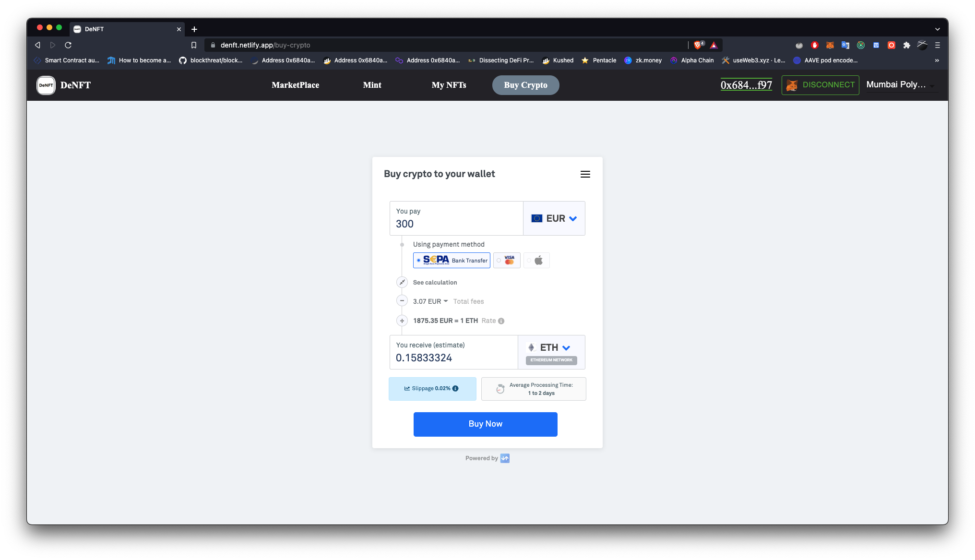Click the DeNFT logo in the navbar

[x=46, y=85]
